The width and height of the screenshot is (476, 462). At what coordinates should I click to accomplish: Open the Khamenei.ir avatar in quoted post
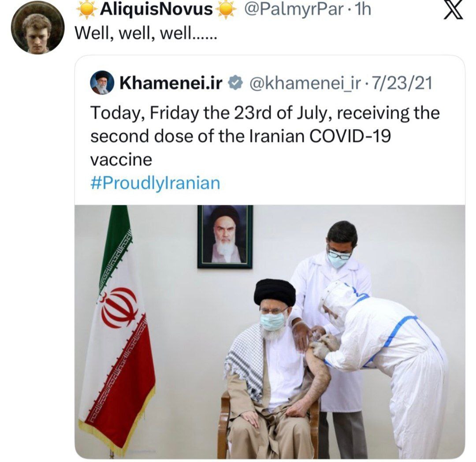point(102,82)
